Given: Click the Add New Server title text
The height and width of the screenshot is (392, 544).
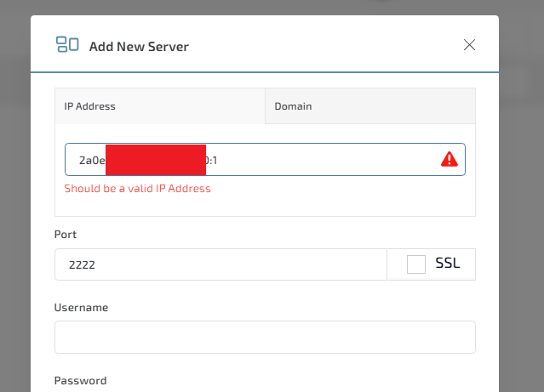Looking at the screenshot, I should point(139,47).
